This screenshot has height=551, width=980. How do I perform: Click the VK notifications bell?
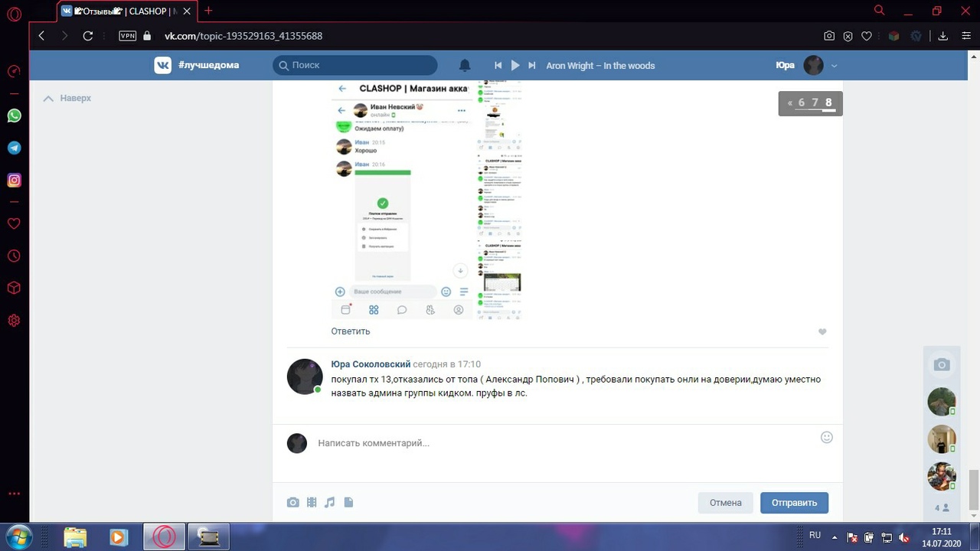pos(465,65)
